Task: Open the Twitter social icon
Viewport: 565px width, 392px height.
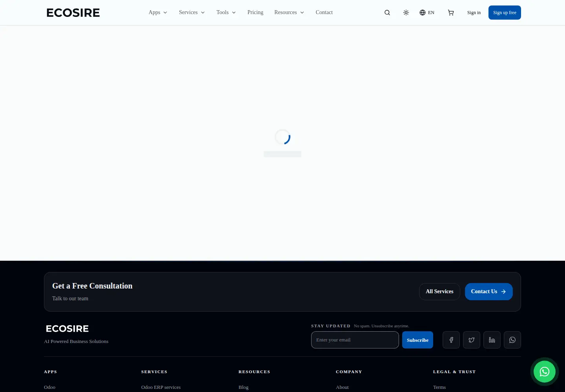Action: [x=472, y=340]
